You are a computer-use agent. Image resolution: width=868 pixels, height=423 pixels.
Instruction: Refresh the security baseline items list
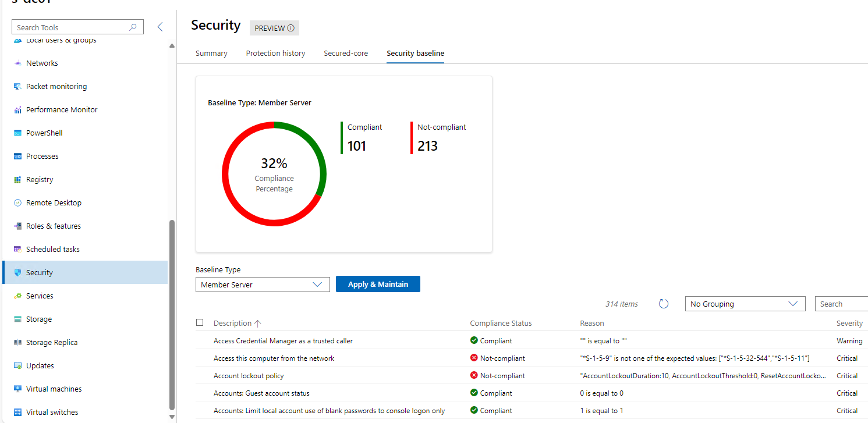coord(663,303)
